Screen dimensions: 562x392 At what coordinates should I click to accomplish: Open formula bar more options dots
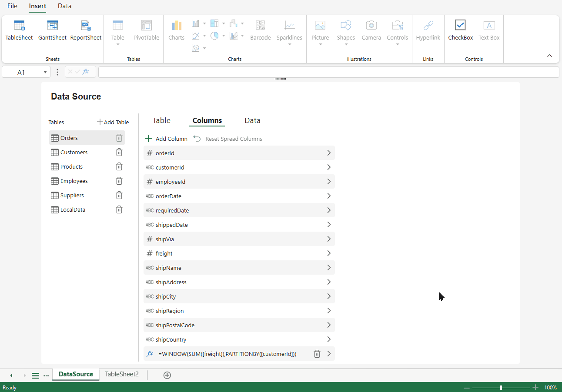[57, 72]
